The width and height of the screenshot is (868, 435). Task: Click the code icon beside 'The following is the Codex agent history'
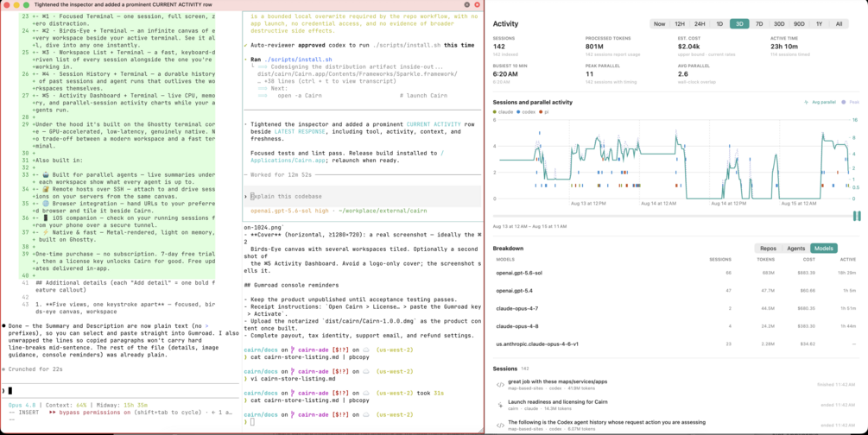tap(500, 426)
